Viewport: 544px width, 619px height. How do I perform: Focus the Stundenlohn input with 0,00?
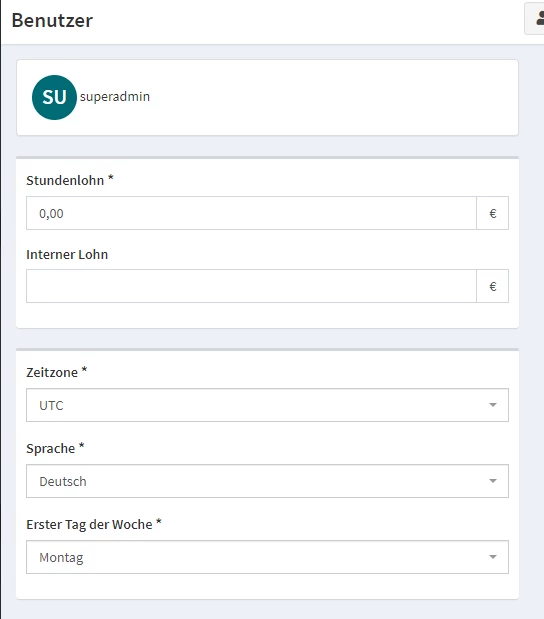[x=251, y=213]
